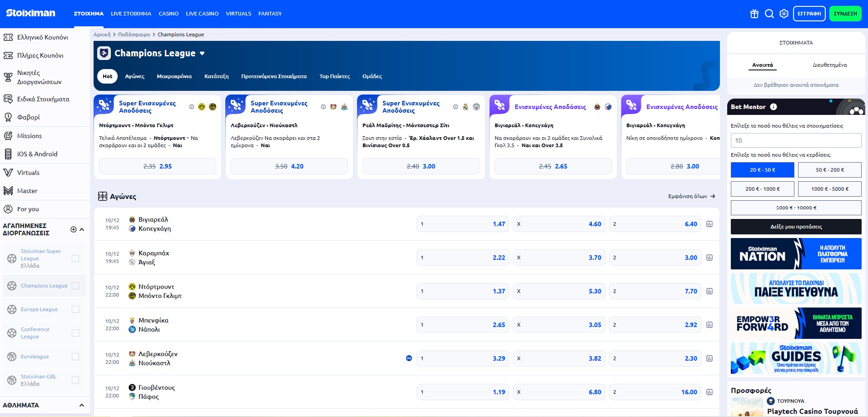This screenshot has height=417, width=868.
Task: Open the Champions League title dropdown
Action: click(202, 54)
